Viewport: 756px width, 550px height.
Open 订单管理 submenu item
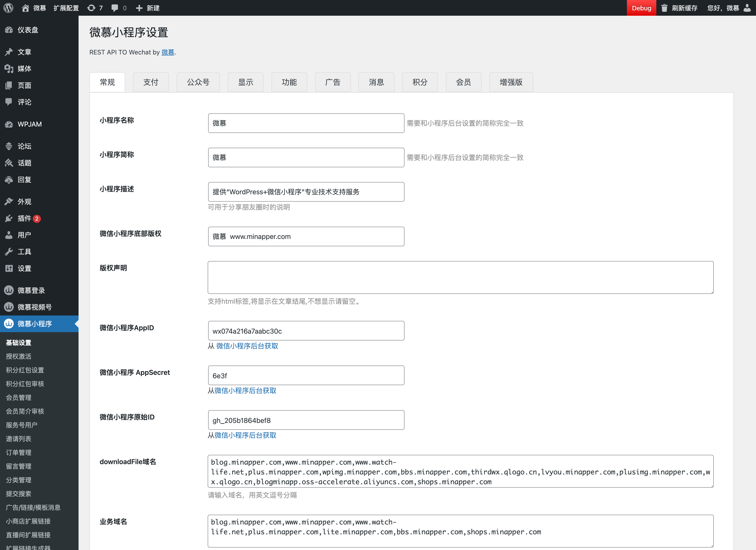click(x=19, y=452)
